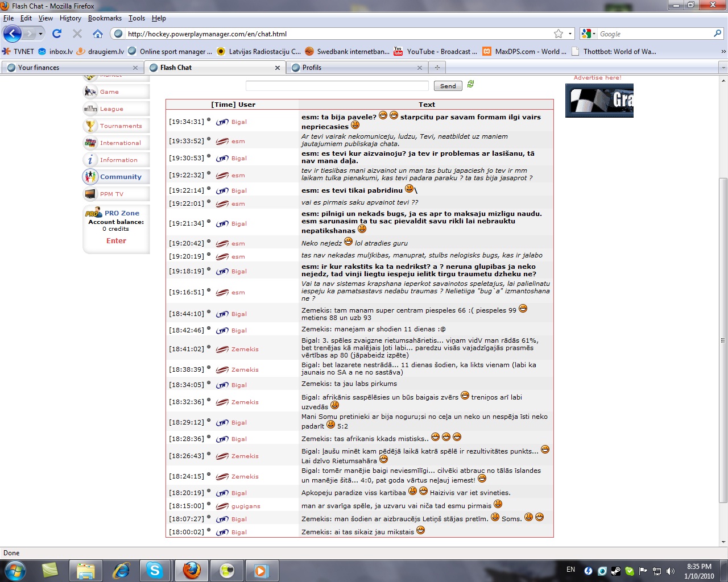Click the address bar URL field
The height and width of the screenshot is (582, 728).
[x=338, y=34]
